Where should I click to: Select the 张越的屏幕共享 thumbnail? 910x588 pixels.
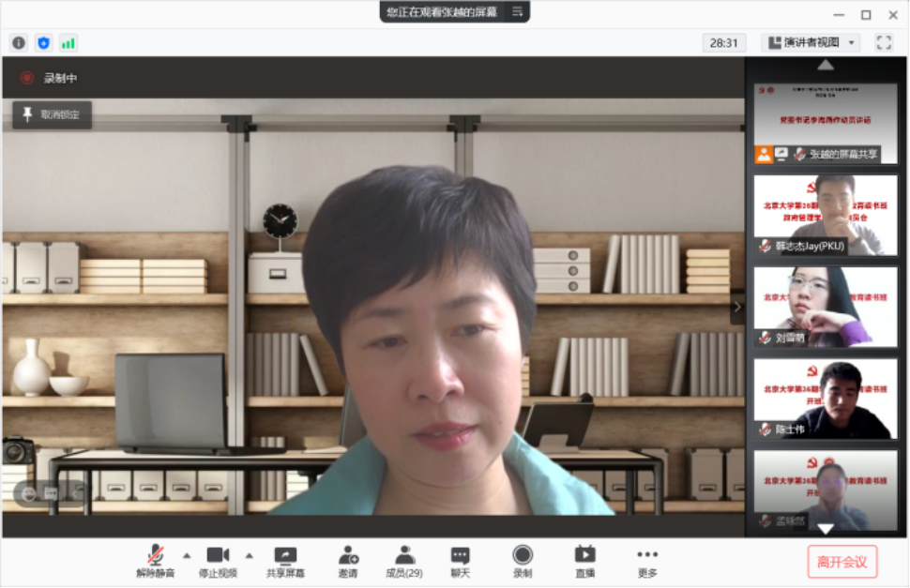[x=825, y=123]
